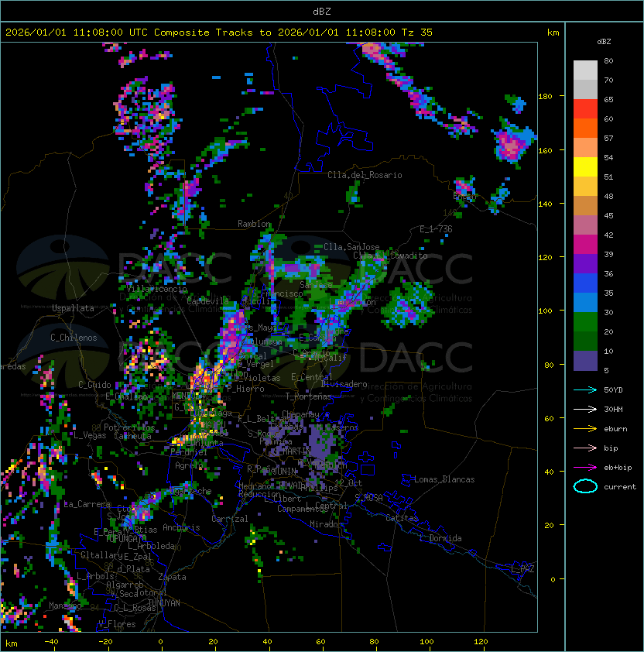The height and width of the screenshot is (652, 644).
Task: Select the Carrizal label on the map
Action: pyautogui.click(x=230, y=519)
